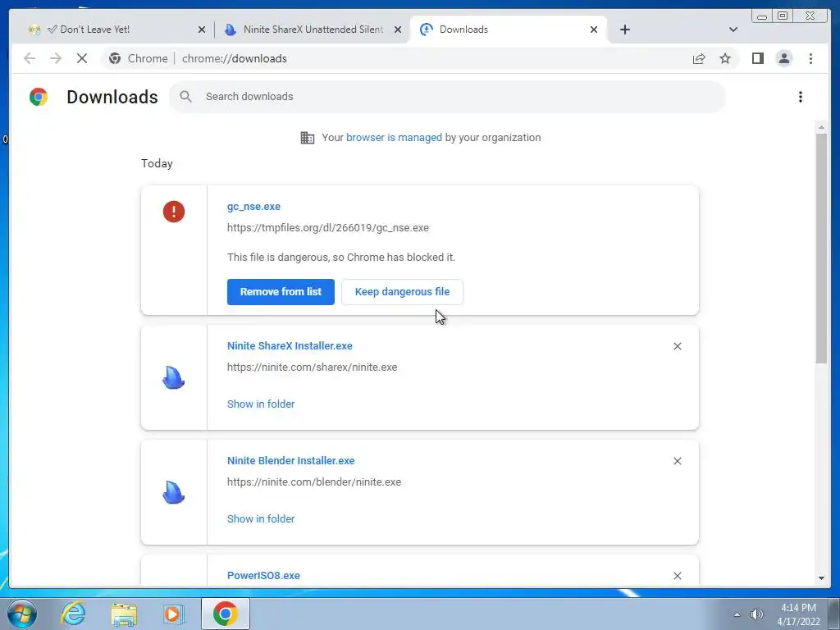Open the Windows Start menu
Viewport: 840px width, 630px height.
[21, 614]
